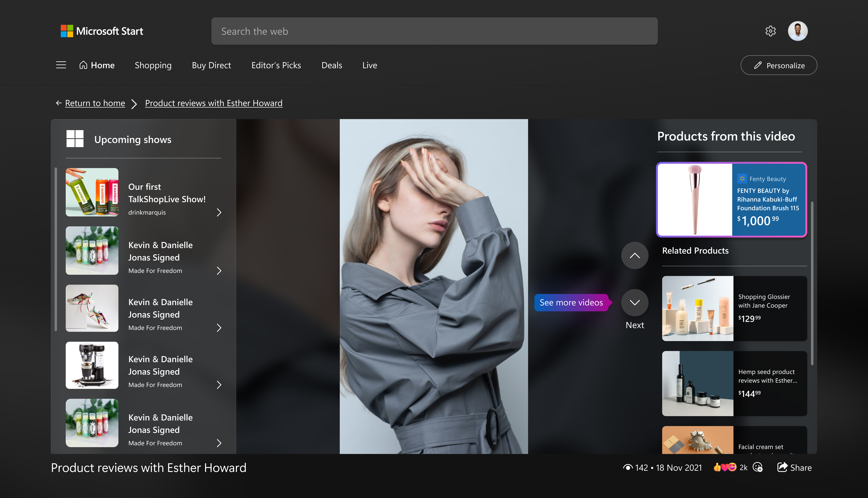Open chevron for the last lip balm show

(x=219, y=443)
